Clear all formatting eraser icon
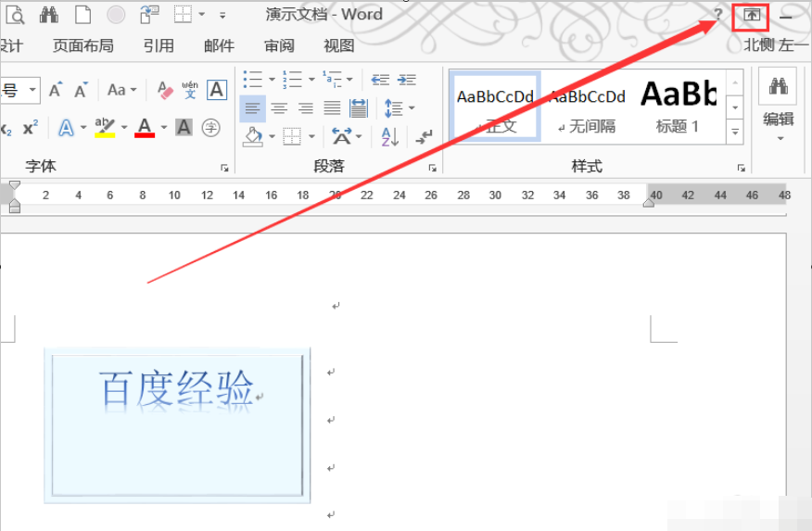Screen dimensions: 812x531 click(165, 90)
